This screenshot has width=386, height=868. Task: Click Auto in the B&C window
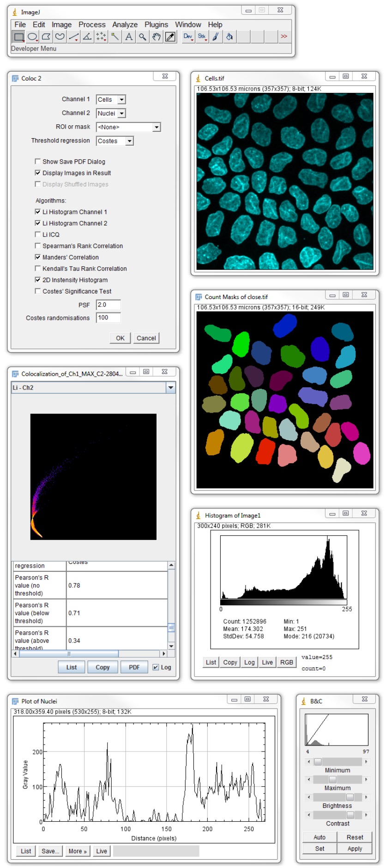[320, 837]
